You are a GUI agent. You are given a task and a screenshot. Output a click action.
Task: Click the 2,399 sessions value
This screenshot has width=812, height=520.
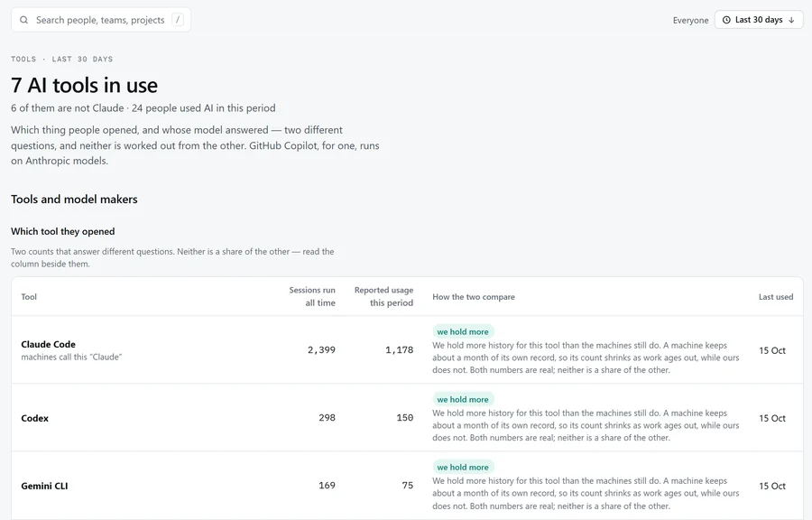pyautogui.click(x=321, y=350)
